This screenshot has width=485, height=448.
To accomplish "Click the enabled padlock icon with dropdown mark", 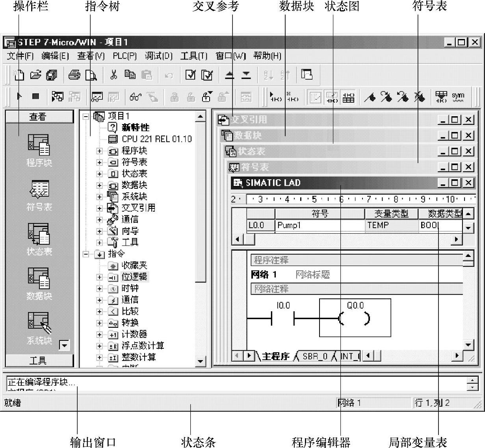I will click(x=207, y=97).
